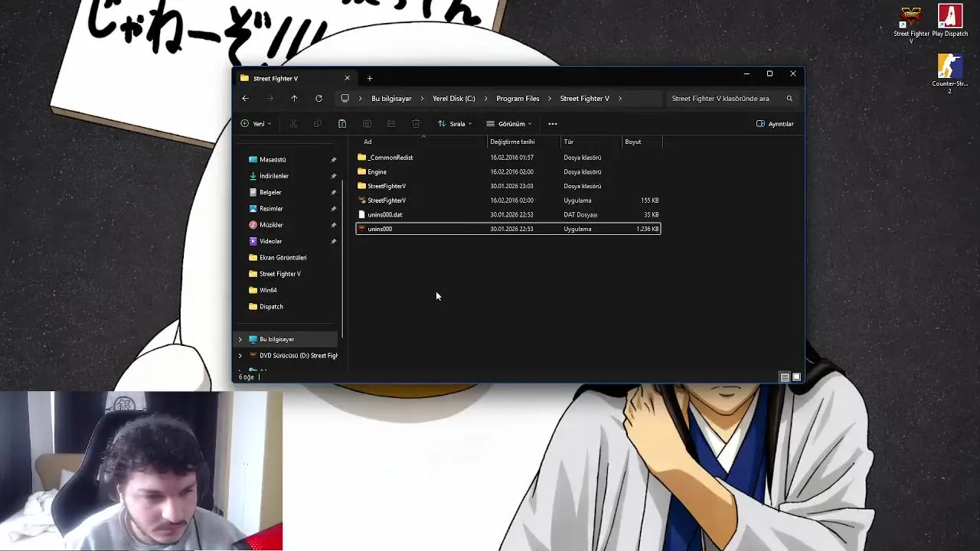The height and width of the screenshot is (551, 980).
Task: Refresh the current folder view
Action: 318,99
